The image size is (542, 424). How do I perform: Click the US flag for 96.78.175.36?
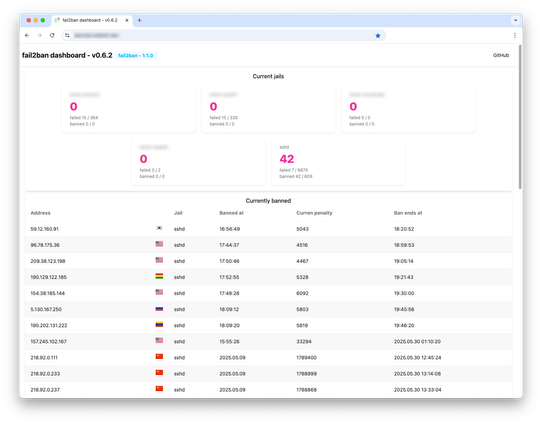click(159, 244)
